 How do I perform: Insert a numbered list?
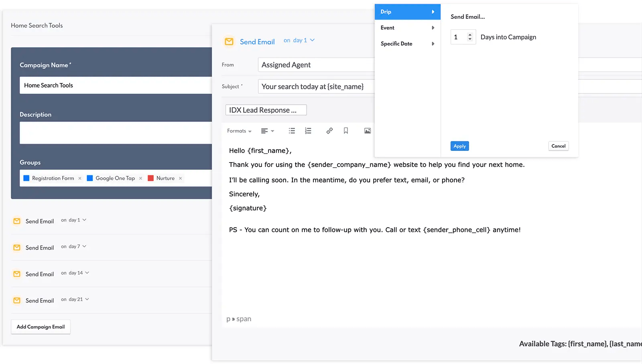click(x=308, y=131)
